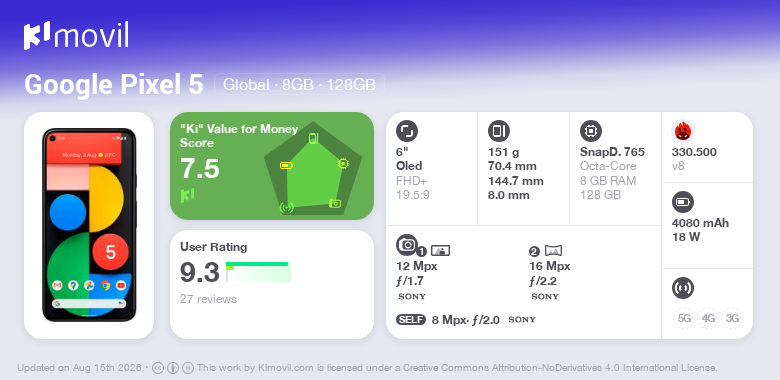Click the Google Pixel 5 phone image
Screen dimensions: 780x380
(x=89, y=225)
